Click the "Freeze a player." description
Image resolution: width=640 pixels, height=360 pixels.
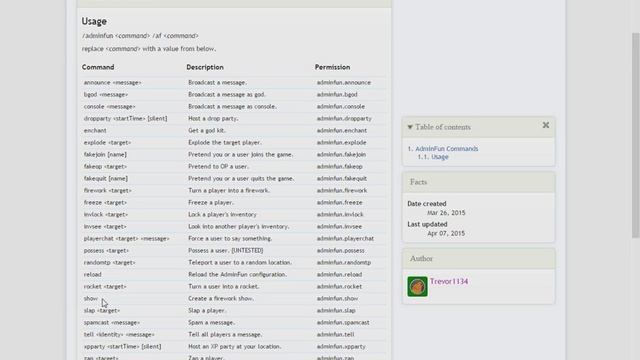[x=211, y=202]
